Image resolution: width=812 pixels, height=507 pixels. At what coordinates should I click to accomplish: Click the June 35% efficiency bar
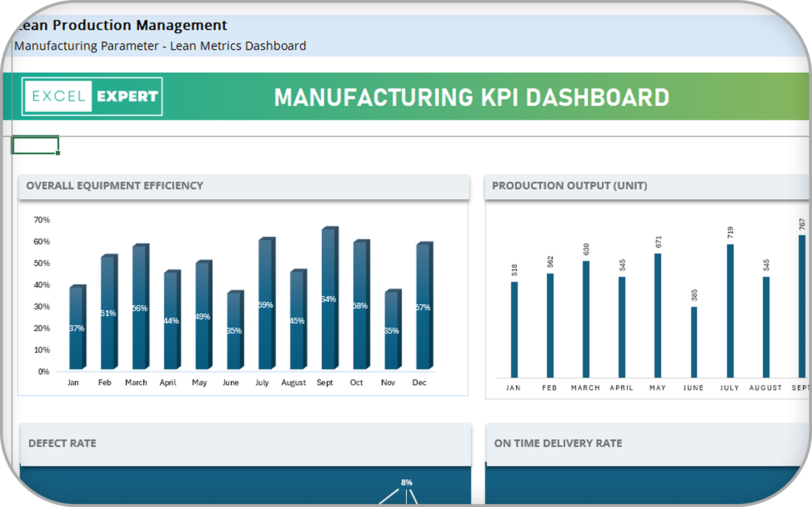(x=234, y=330)
